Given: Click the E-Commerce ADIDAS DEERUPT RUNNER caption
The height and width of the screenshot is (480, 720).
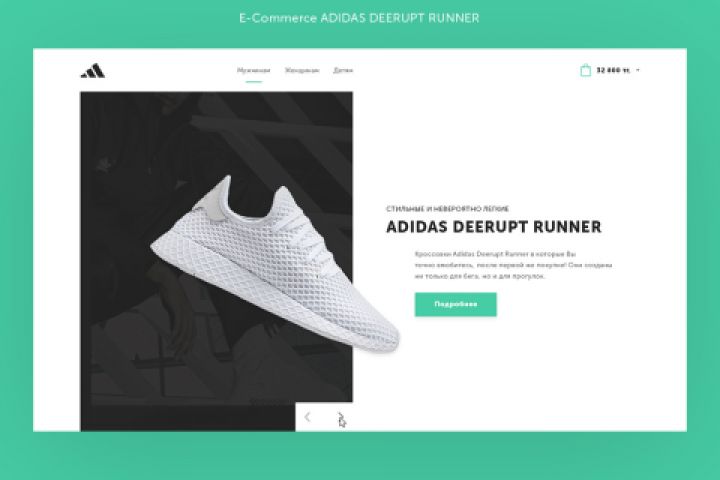Looking at the screenshot, I should pyautogui.click(x=359, y=18).
